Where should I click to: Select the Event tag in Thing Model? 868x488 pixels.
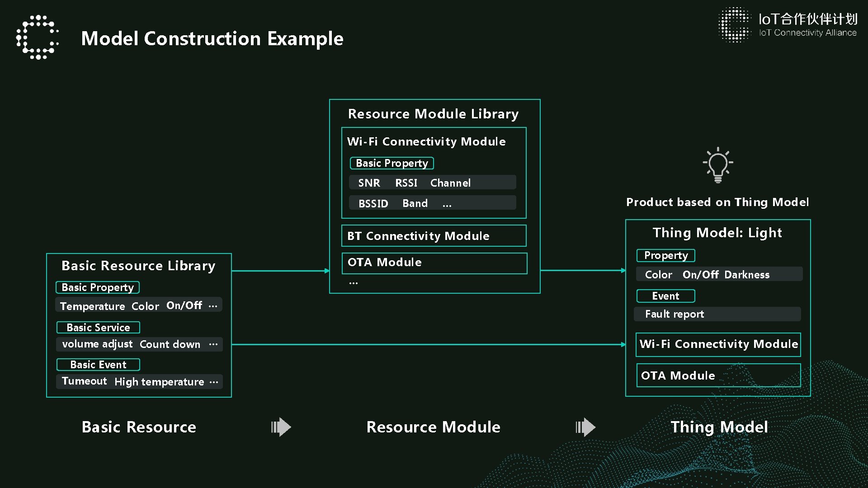tap(665, 296)
